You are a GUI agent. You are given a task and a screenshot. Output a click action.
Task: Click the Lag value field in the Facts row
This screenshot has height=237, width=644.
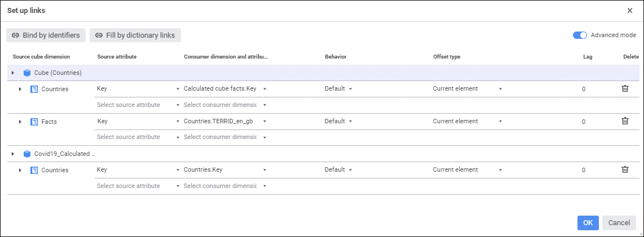point(583,122)
